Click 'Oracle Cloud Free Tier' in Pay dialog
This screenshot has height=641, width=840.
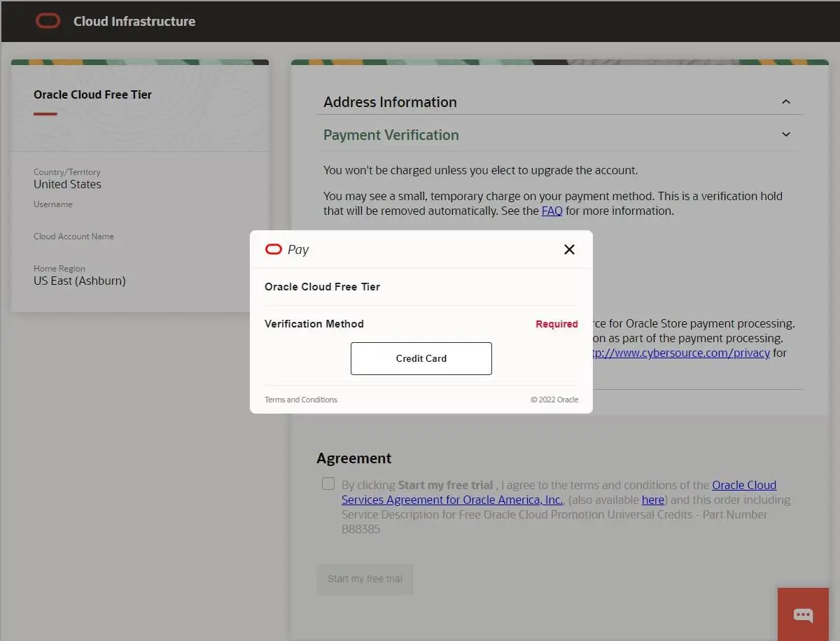click(x=322, y=287)
